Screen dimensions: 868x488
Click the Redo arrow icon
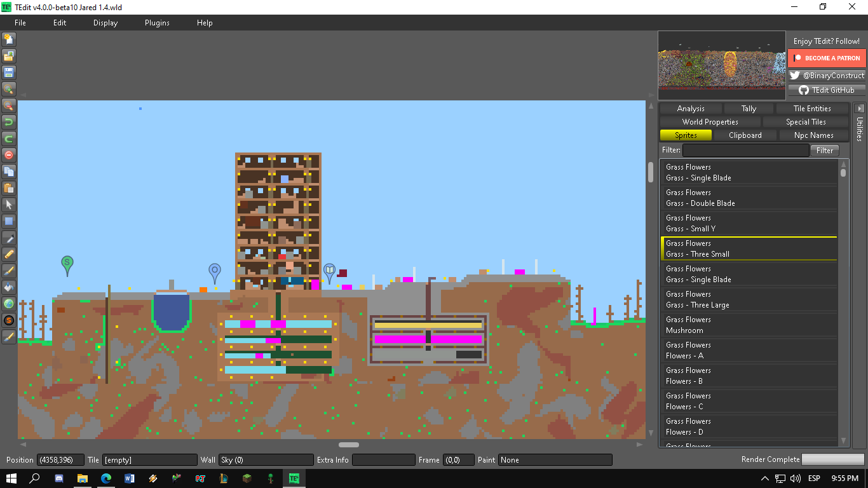pyautogui.click(x=8, y=138)
